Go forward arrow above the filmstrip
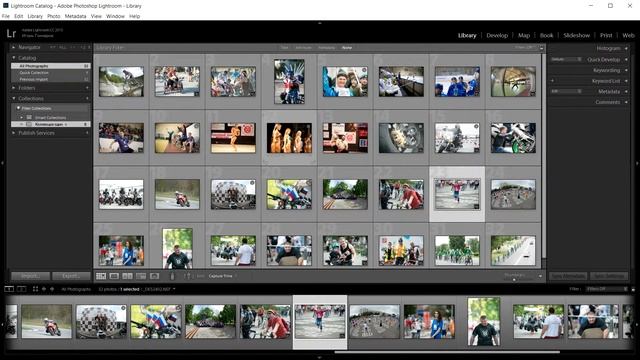The height and width of the screenshot is (360, 640). [52, 289]
